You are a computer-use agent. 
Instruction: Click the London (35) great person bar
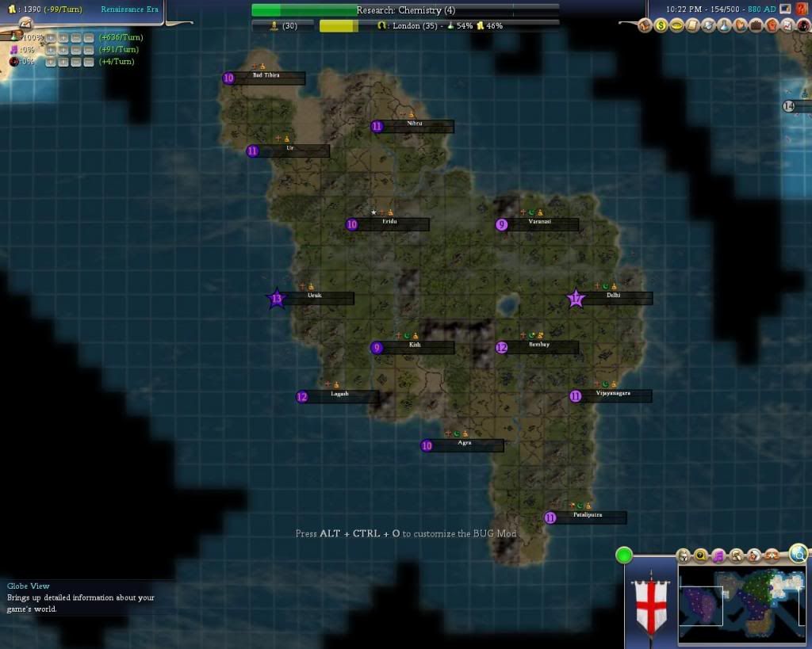pos(439,25)
